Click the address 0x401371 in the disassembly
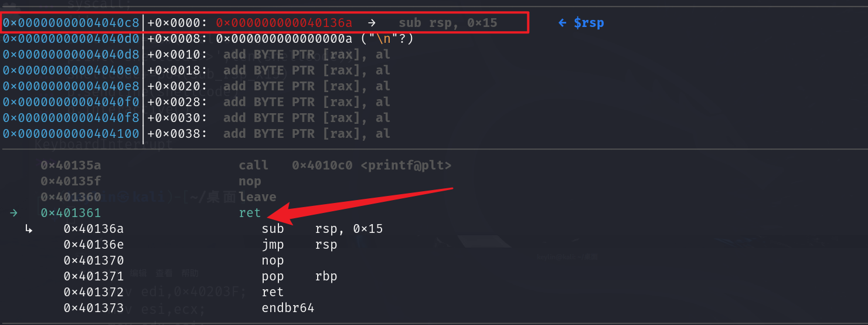 pyautogui.click(x=94, y=276)
